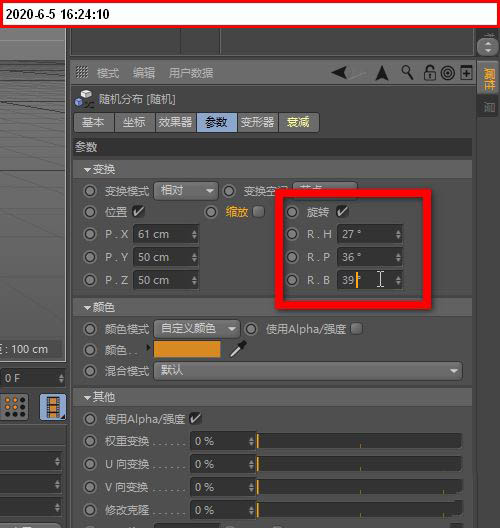Viewport: 500px width, 528px height.
Task: Switch to the 效果器 tab
Action: pos(175,122)
